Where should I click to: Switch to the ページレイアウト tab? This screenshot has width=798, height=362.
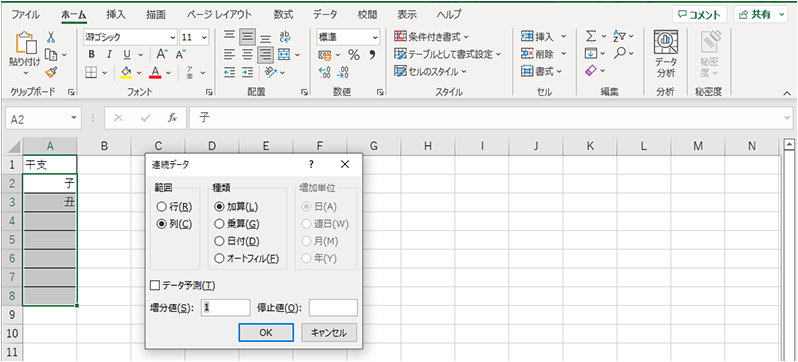(x=219, y=14)
